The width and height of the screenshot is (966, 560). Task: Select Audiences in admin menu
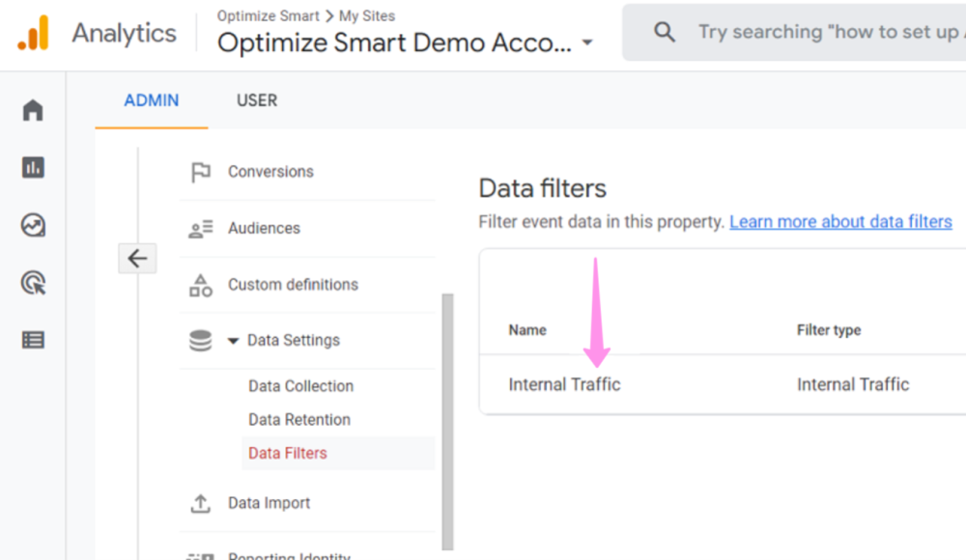click(264, 228)
